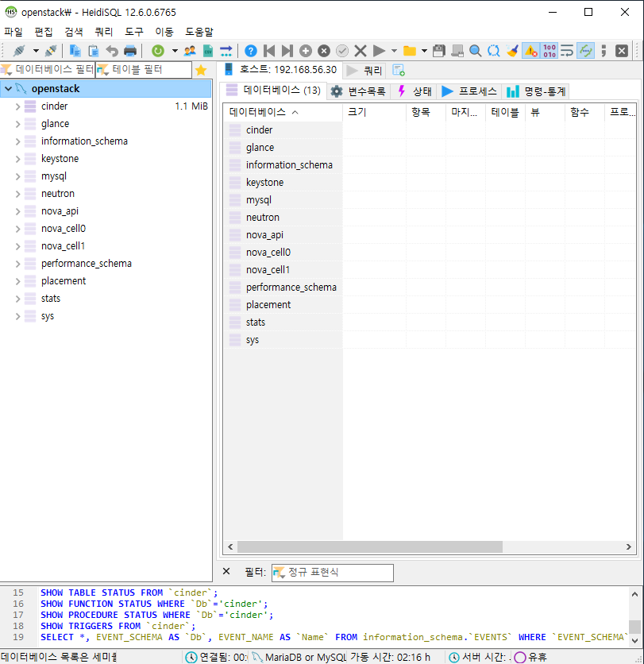Open the 검색 menu
The width and height of the screenshot is (644, 664).
74,32
